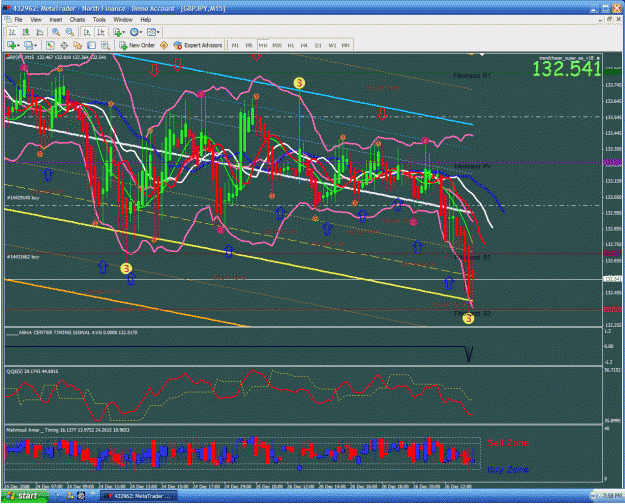Click the large 132.541 price label

coord(566,69)
